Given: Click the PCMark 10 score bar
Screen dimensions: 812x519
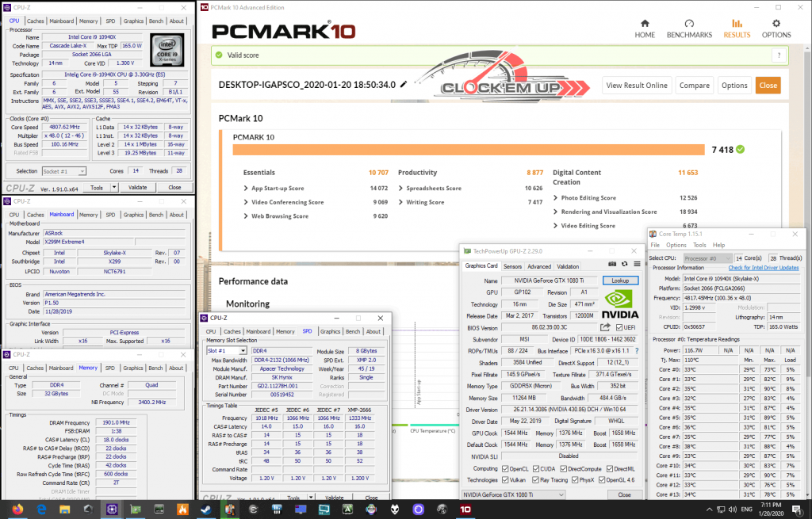Looking at the screenshot, I should point(469,150).
